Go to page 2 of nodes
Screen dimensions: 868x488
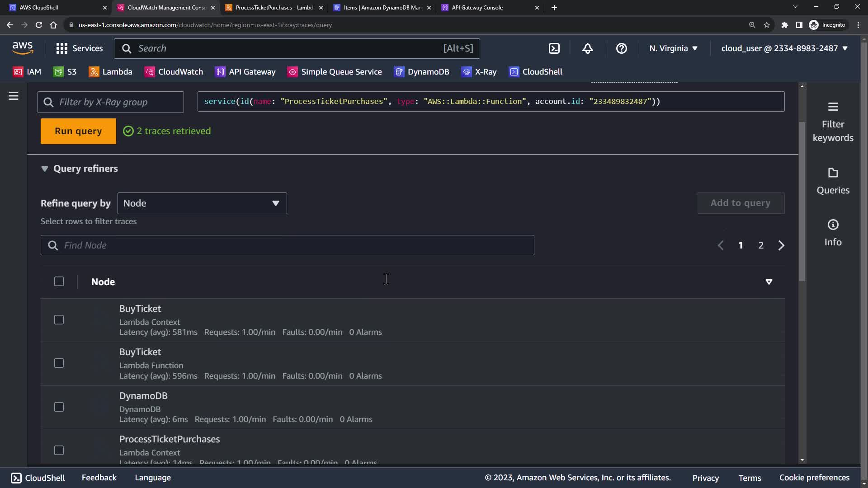tap(761, 245)
